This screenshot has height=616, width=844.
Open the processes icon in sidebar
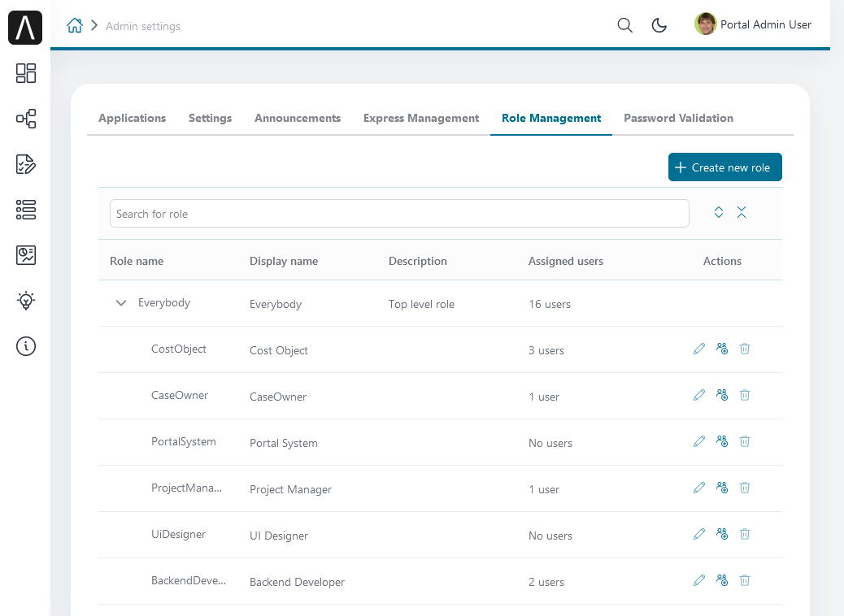pos(26,119)
